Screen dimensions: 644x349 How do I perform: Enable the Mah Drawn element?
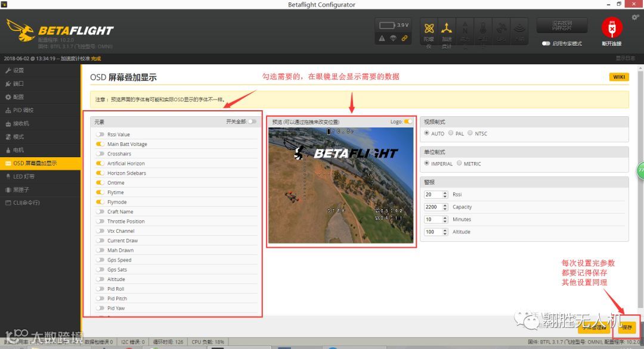pyautogui.click(x=100, y=250)
